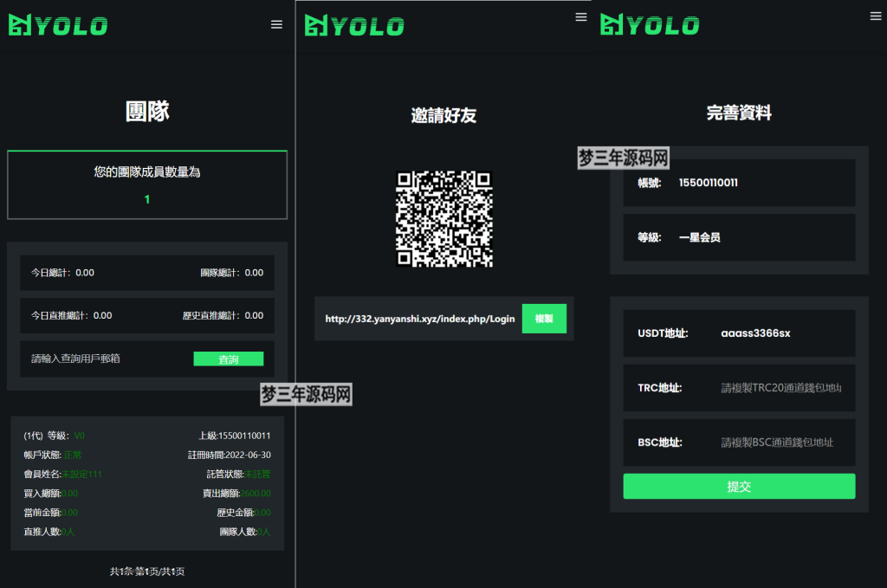The height and width of the screenshot is (588, 887).
Task: Click the 邀請好友 page title
Action: tap(443, 115)
